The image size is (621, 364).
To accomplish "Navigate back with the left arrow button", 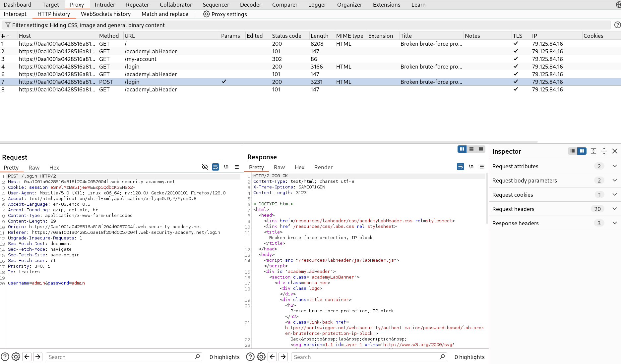I will point(27,357).
